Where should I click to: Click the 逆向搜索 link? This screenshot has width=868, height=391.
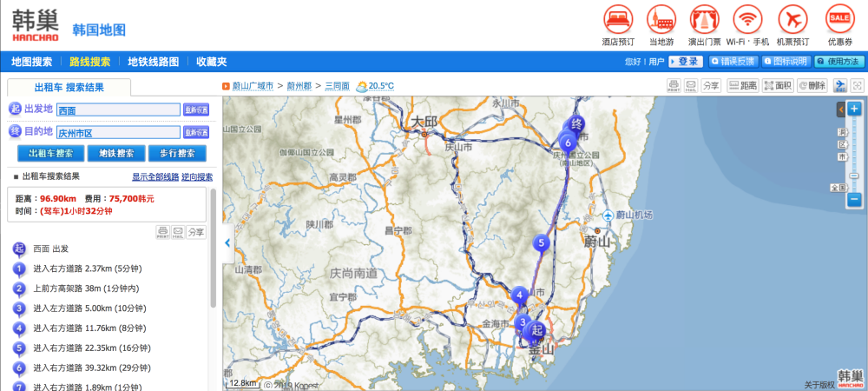(197, 177)
